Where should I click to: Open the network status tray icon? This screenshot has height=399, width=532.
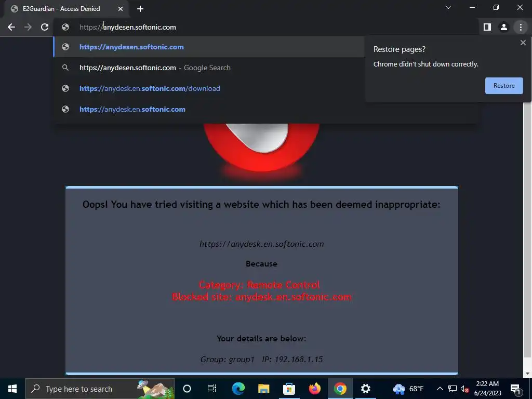453,389
